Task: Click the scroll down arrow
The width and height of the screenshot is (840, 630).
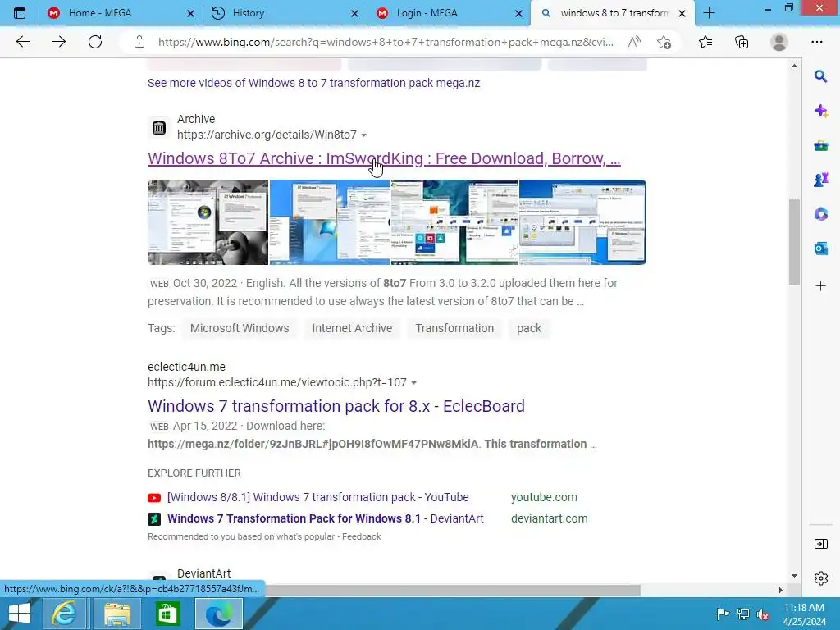Action: 794,576
